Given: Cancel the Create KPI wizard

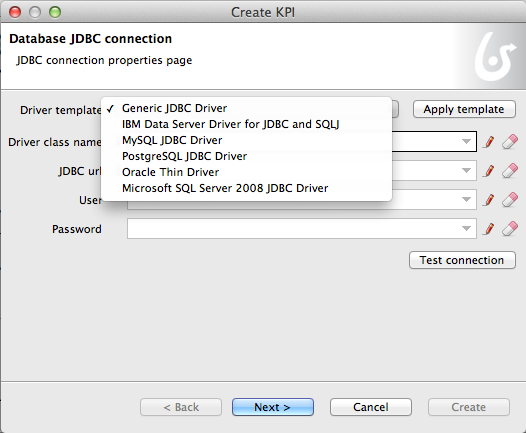Looking at the screenshot, I should pyautogui.click(x=371, y=407).
